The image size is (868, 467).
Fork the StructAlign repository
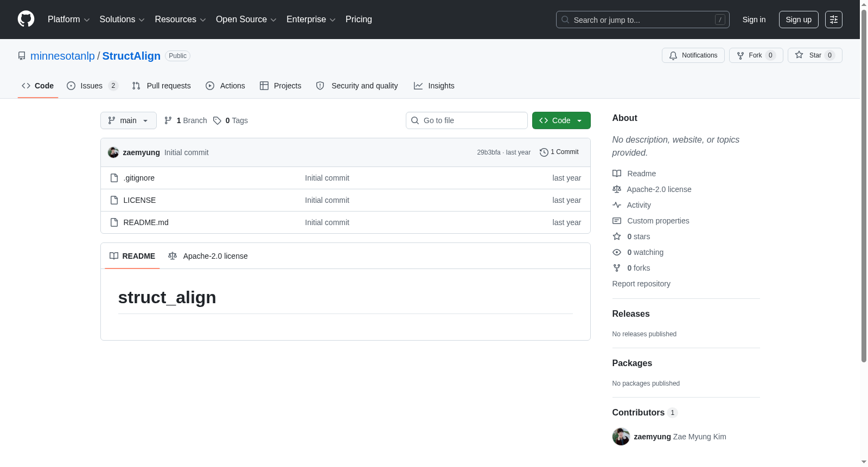pos(756,55)
